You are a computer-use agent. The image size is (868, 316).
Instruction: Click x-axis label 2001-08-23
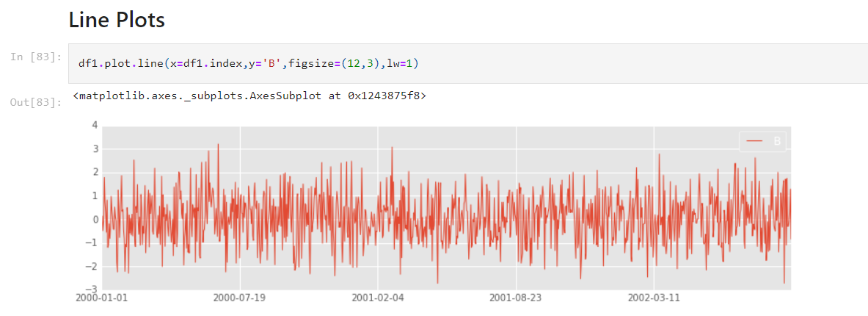pyautogui.click(x=516, y=298)
